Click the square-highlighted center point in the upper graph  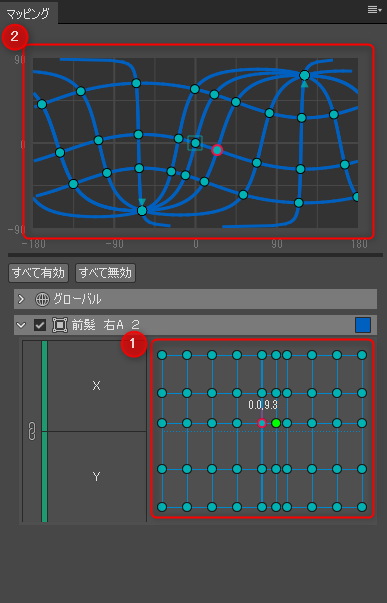tap(195, 143)
